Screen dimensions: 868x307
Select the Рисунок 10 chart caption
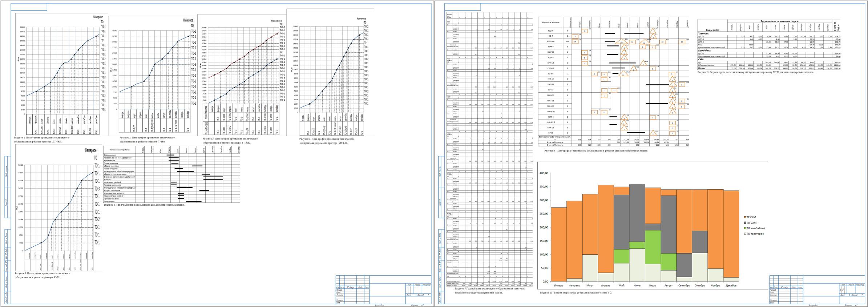pyautogui.click(x=576, y=292)
